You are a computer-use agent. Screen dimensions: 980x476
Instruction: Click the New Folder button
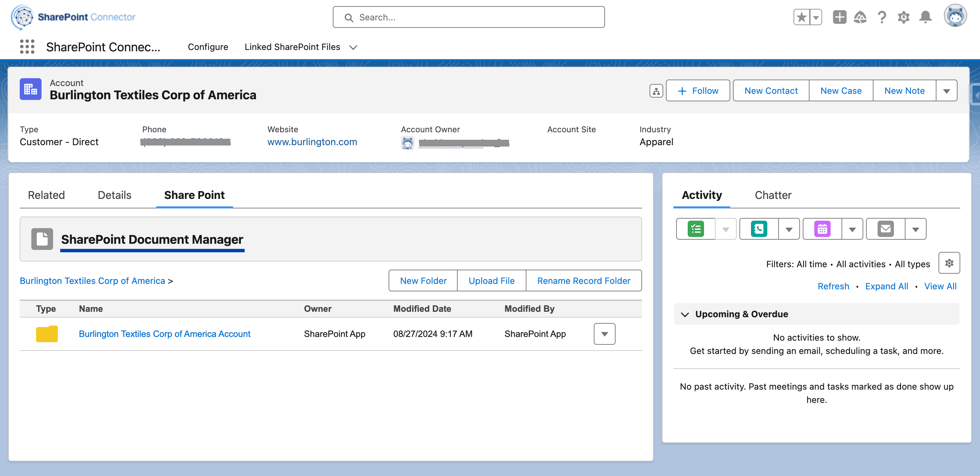[x=423, y=281]
